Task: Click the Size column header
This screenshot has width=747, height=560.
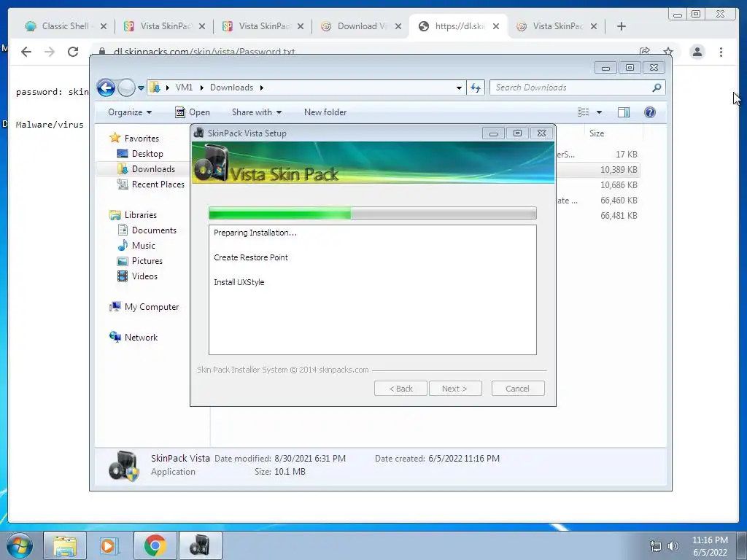Action: pos(597,133)
